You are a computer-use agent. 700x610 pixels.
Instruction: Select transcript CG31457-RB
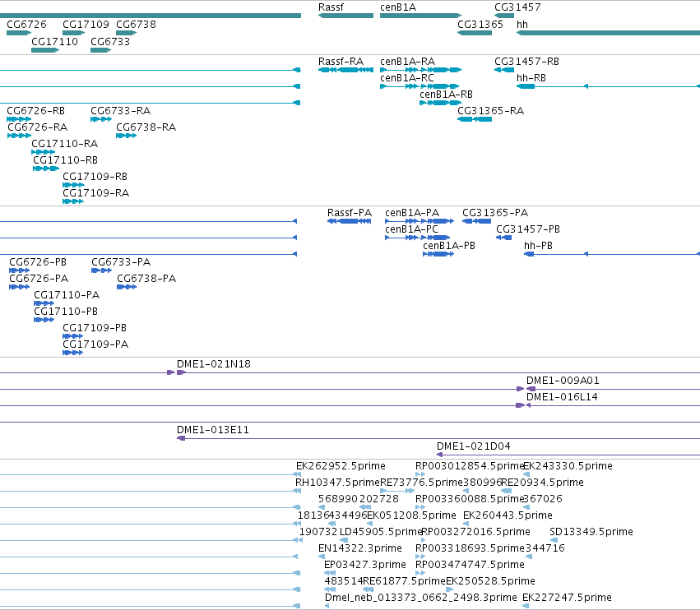[x=504, y=70]
